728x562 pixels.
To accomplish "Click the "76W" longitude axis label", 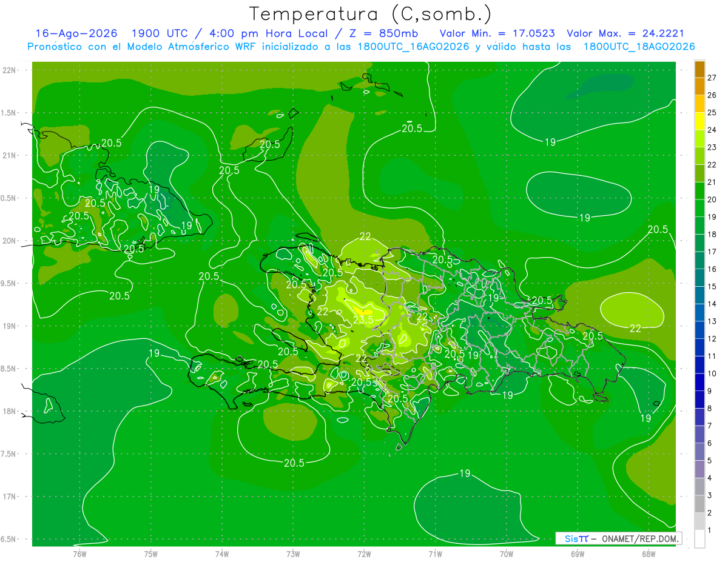I will [x=79, y=554].
